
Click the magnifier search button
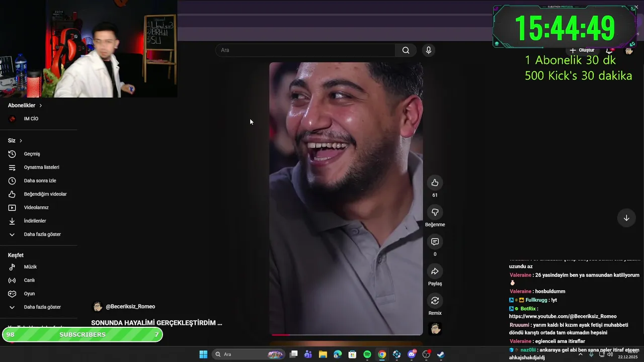(x=406, y=50)
